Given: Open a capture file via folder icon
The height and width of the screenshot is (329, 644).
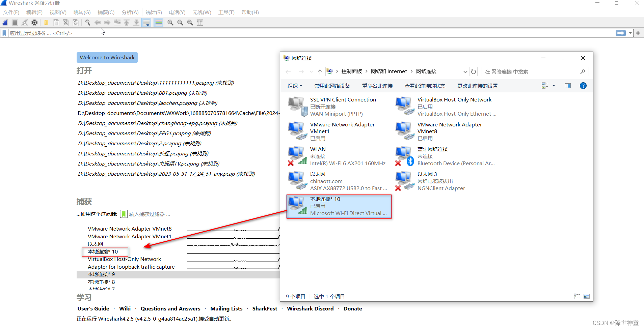Looking at the screenshot, I should click(46, 23).
